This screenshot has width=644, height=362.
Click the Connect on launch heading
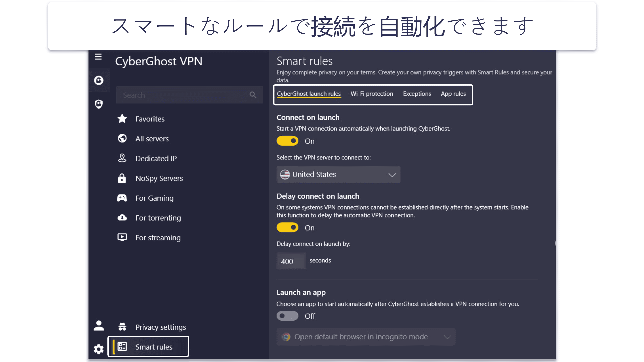pos(308,117)
